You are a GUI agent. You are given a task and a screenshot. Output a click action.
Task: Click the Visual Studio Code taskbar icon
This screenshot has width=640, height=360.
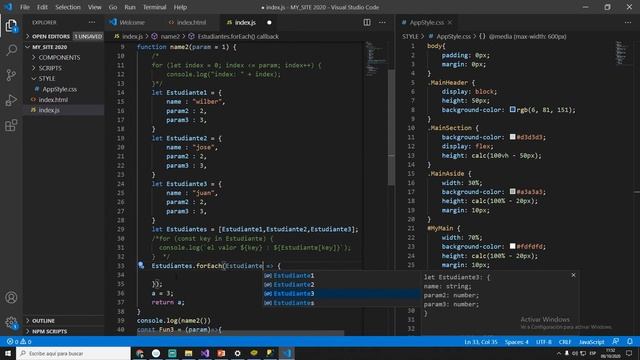(x=287, y=353)
